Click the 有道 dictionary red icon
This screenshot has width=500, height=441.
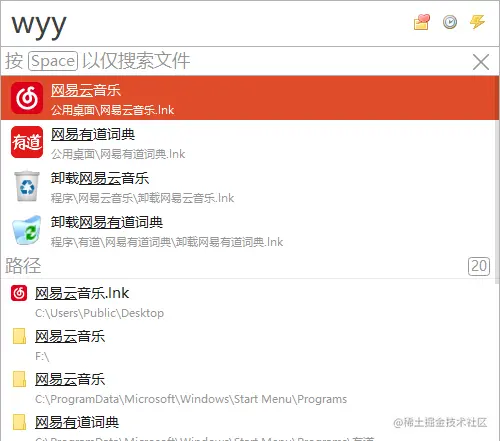[x=27, y=142]
